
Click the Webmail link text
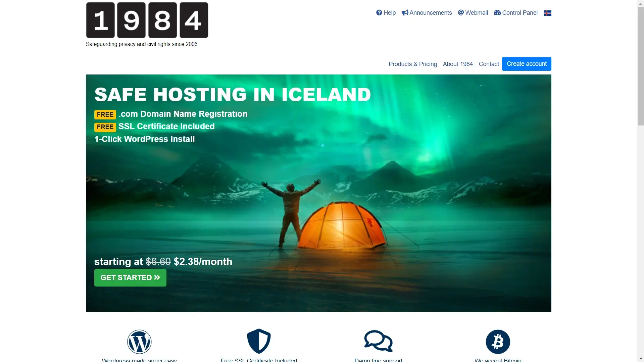click(477, 13)
